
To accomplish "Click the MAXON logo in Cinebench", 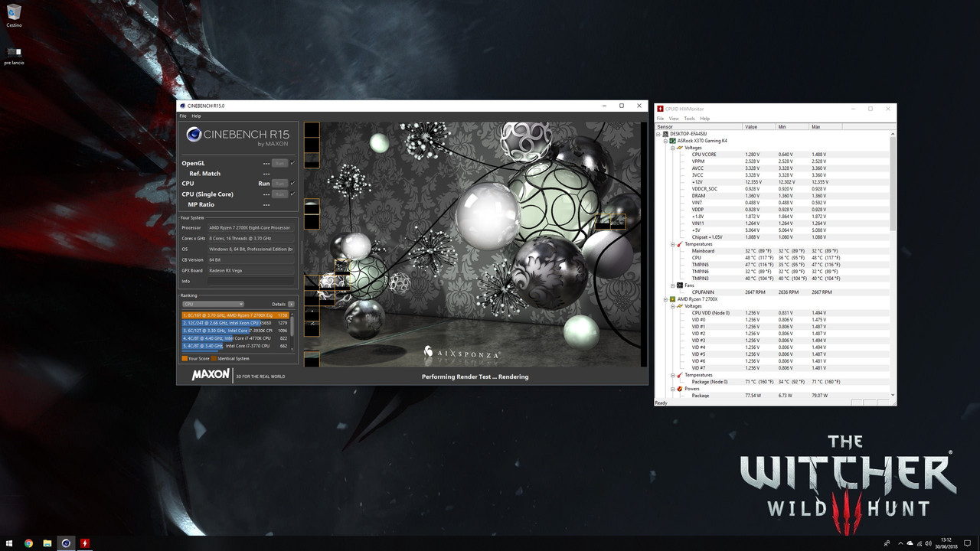I will pos(211,374).
